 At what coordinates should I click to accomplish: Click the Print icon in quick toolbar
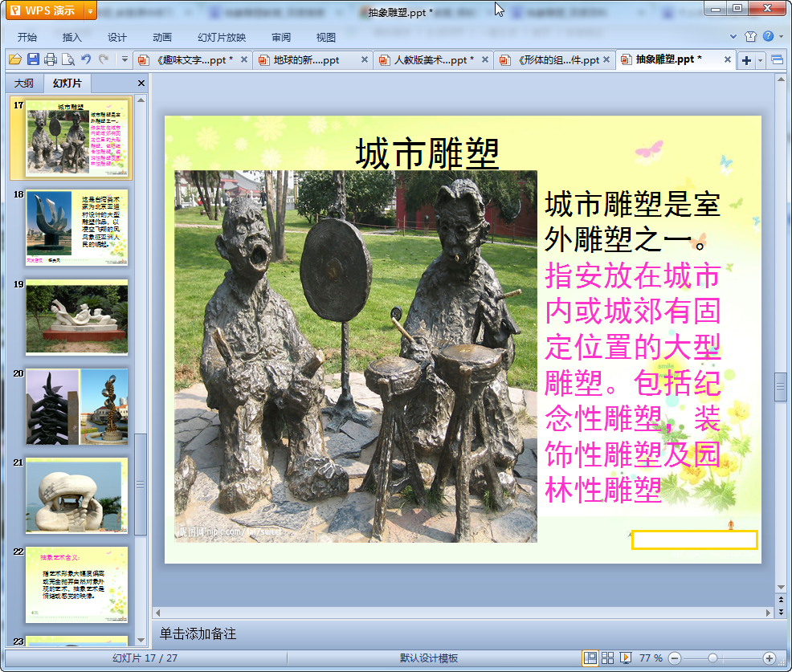[x=51, y=59]
